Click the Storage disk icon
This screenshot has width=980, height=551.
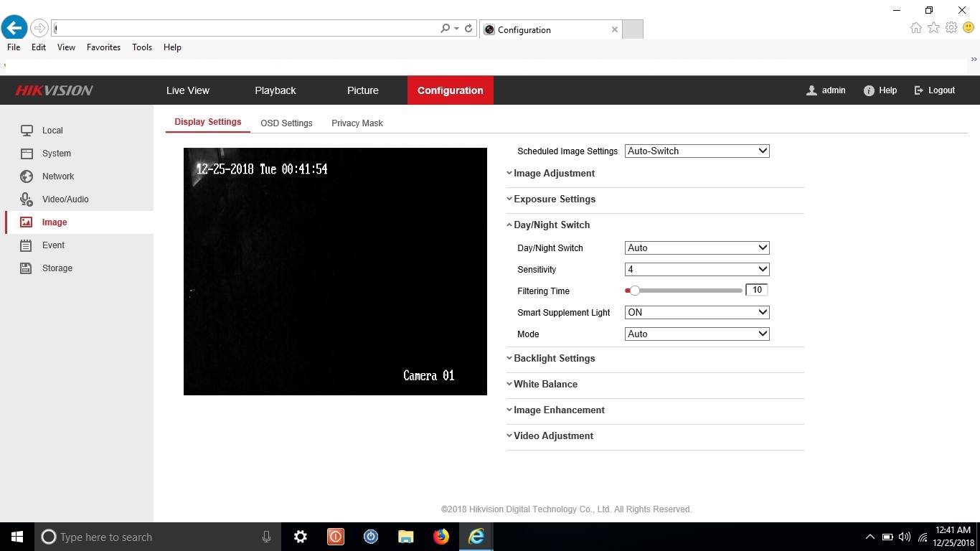(x=27, y=268)
